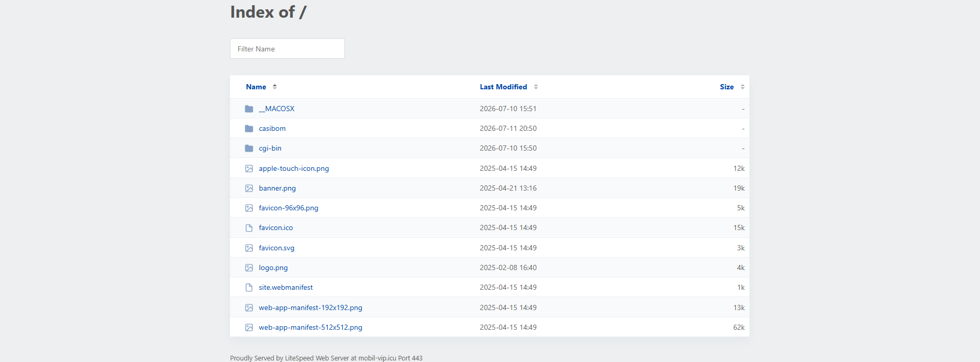980x362 pixels.
Task: Click the 3k size of favicon.svg
Action: pyautogui.click(x=741, y=248)
